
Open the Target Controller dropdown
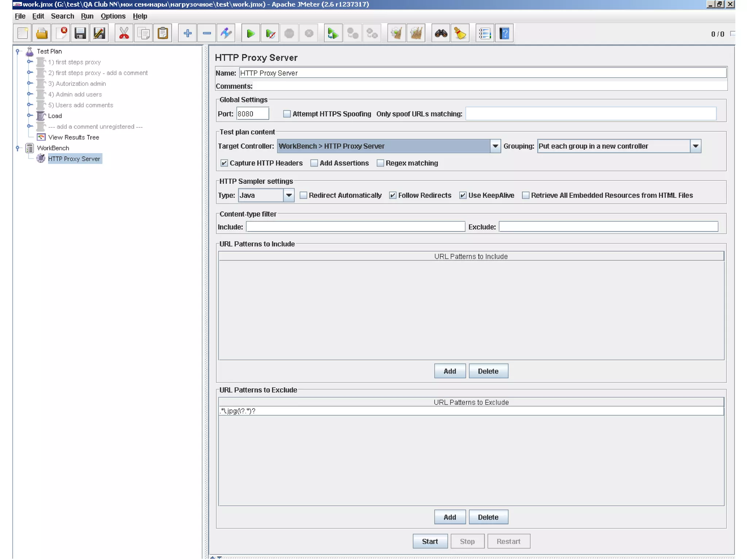pos(495,146)
